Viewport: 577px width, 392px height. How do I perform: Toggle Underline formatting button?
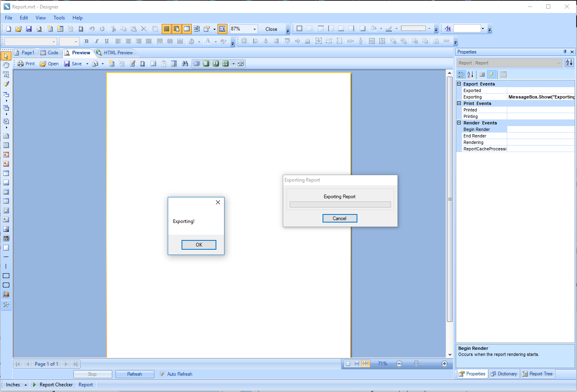107,41
